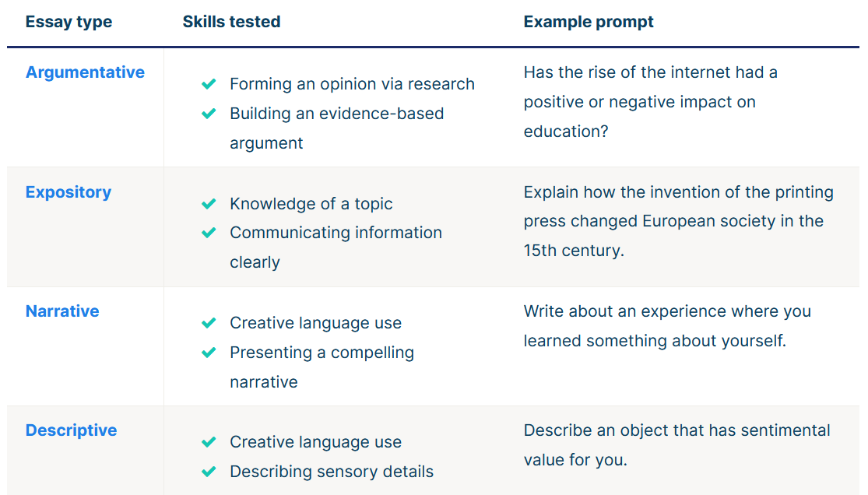Open the Expository essay link

point(69,192)
